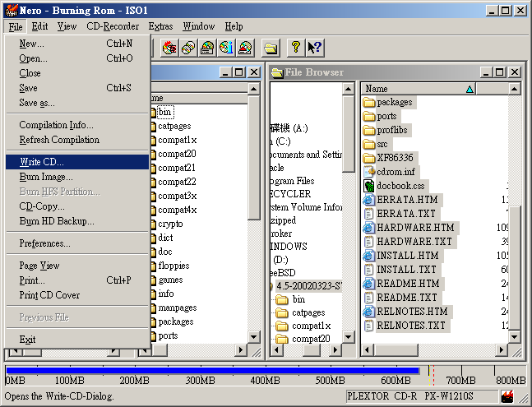Click the blue disc capacity usage bar

coord(214,371)
